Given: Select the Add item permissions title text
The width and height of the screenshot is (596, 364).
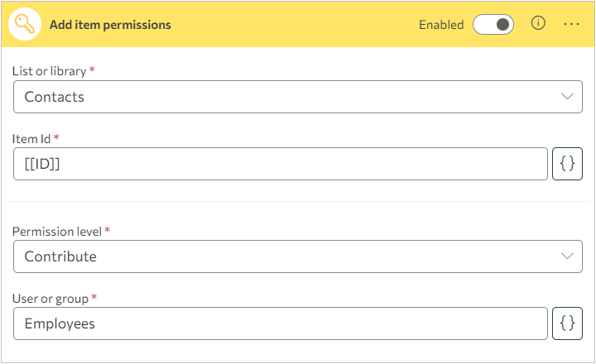Looking at the screenshot, I should [110, 25].
